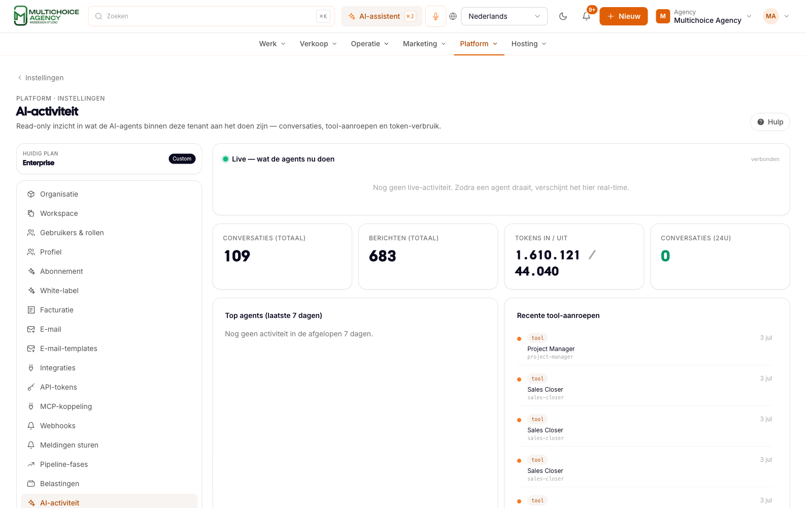Click the Belastingen wallet icon

coord(31,484)
